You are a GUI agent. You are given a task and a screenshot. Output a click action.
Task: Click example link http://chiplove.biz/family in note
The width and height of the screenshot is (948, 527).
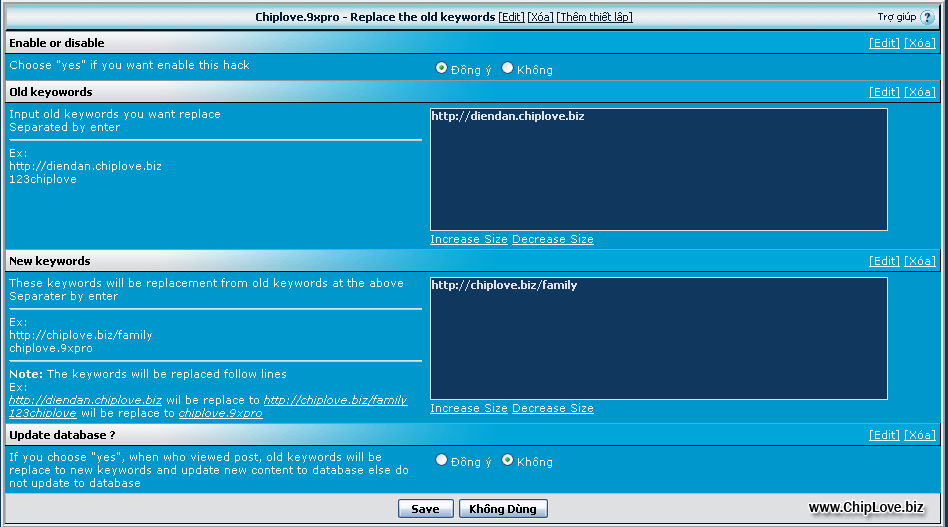pos(336,400)
